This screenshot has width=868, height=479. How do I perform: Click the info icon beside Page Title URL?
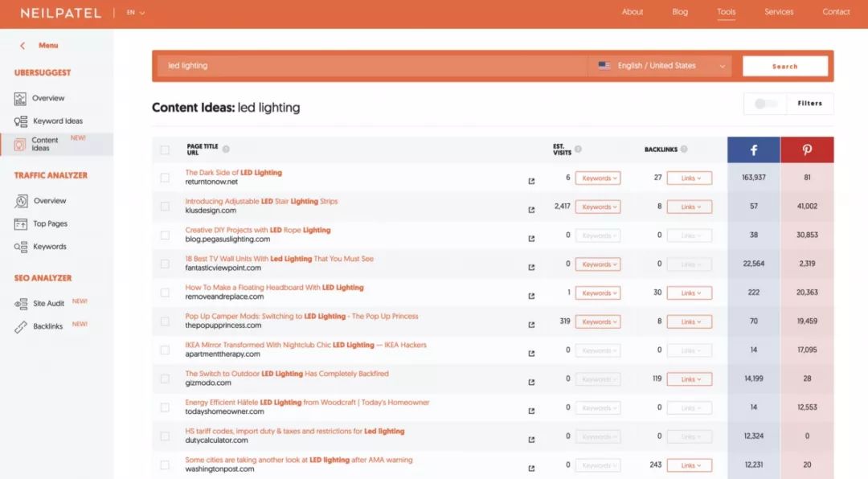tap(226, 149)
